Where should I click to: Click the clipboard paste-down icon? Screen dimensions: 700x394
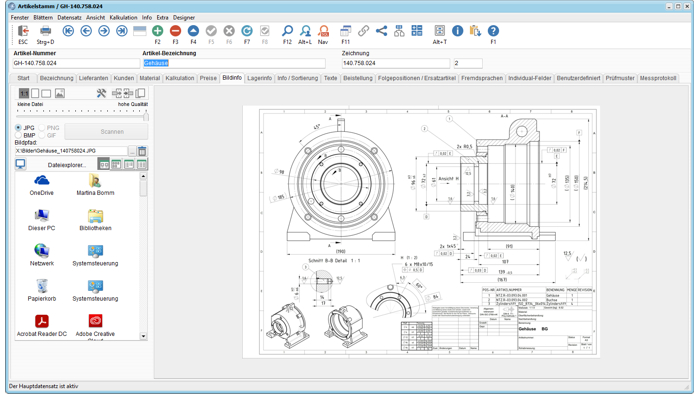(475, 31)
